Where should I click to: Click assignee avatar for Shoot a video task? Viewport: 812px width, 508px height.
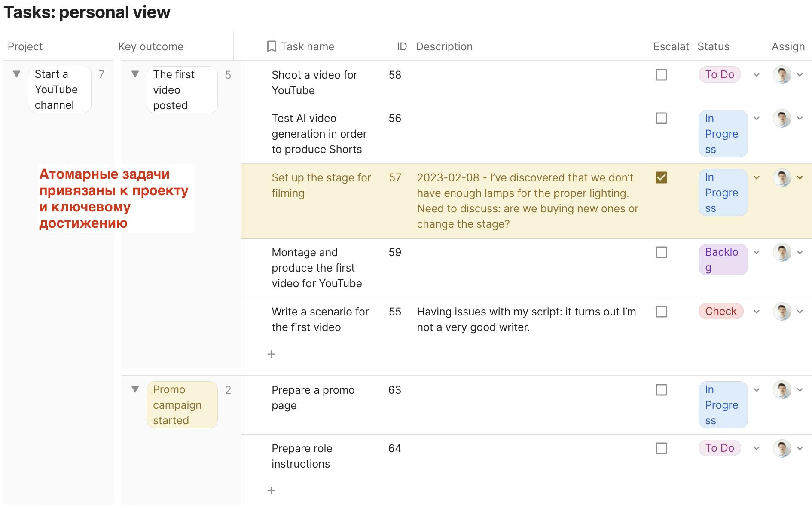click(782, 75)
